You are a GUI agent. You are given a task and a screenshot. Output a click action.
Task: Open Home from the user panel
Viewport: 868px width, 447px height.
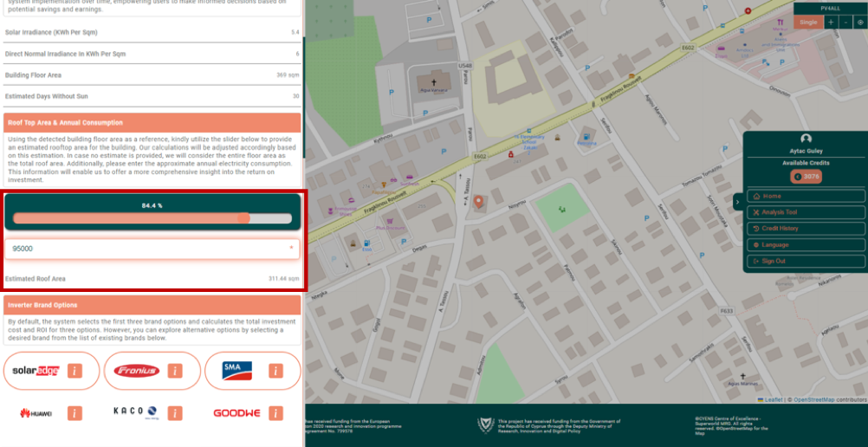(x=806, y=196)
